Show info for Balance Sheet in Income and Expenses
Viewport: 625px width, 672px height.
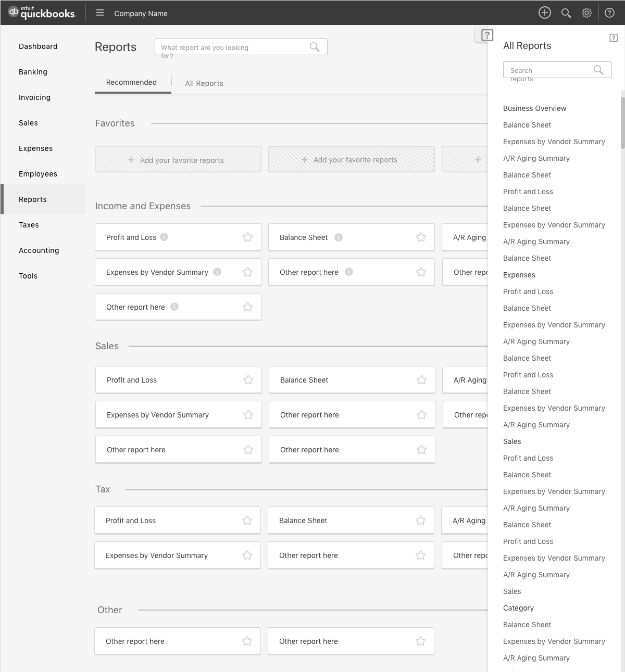339,237
